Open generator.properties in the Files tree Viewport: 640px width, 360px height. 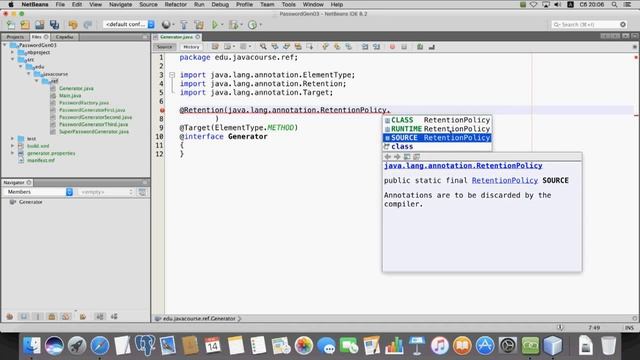(x=51, y=153)
